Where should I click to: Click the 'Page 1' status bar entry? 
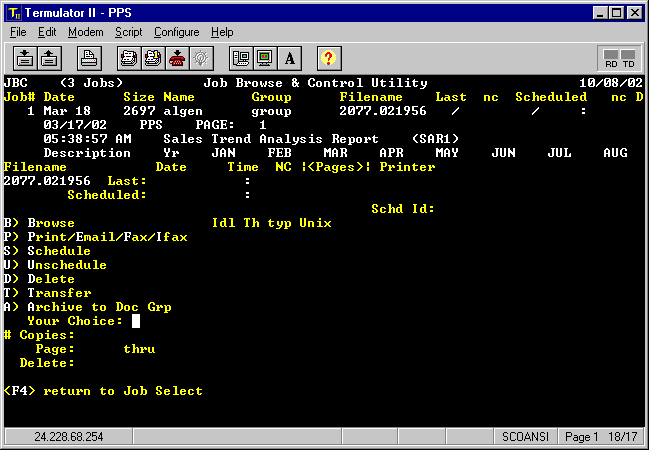582,437
